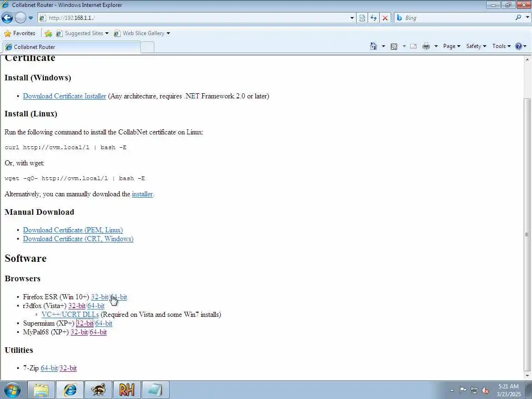Click Internet Explorer taskbar icon

[70, 390]
